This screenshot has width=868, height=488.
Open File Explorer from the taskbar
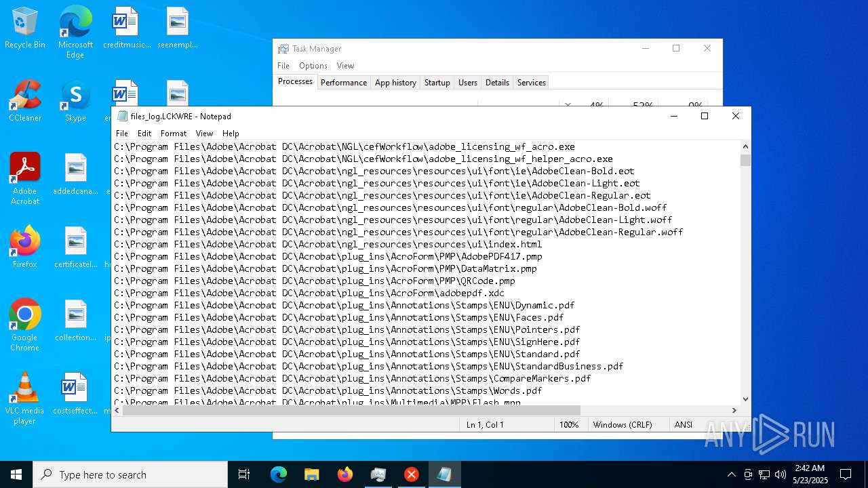coord(311,474)
